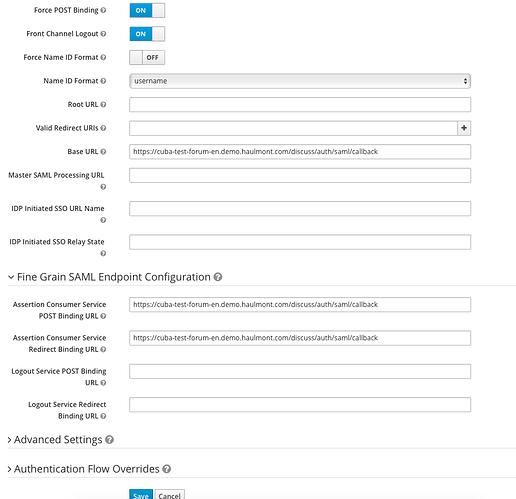The image size is (516, 499).
Task: Enable the Force Name ID Format switch
Action: (x=147, y=57)
